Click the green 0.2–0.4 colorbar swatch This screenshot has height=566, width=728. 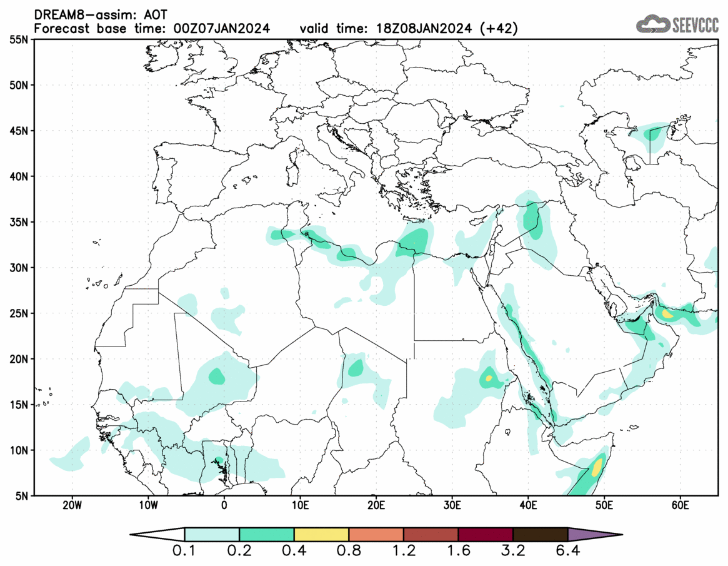pos(266,534)
